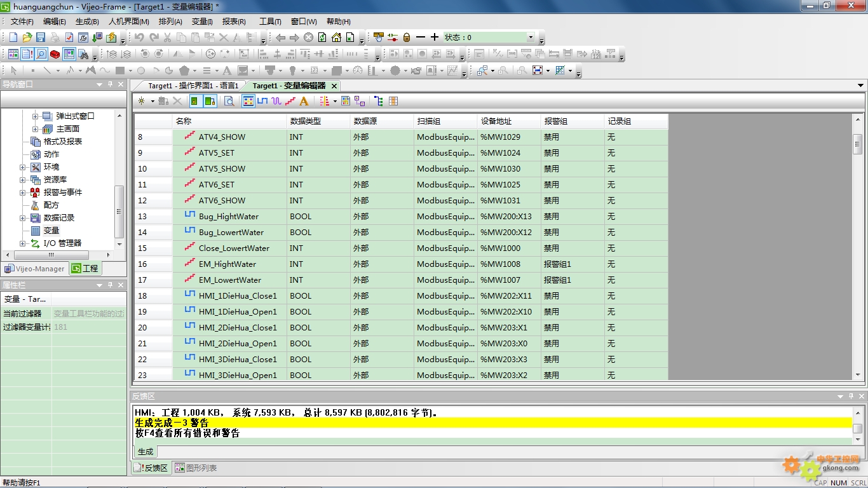Filter discrete variables square-wave icon
This screenshot has height=488, width=868.
[262, 101]
